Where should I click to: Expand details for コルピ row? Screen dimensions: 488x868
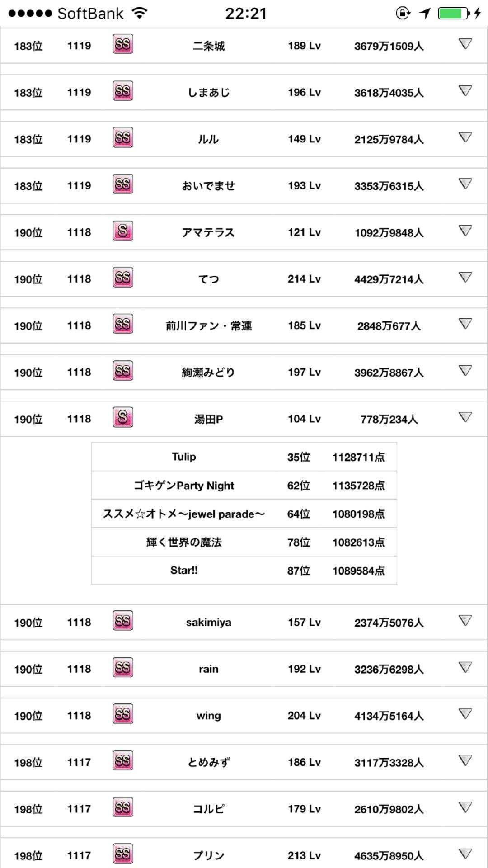(465, 807)
